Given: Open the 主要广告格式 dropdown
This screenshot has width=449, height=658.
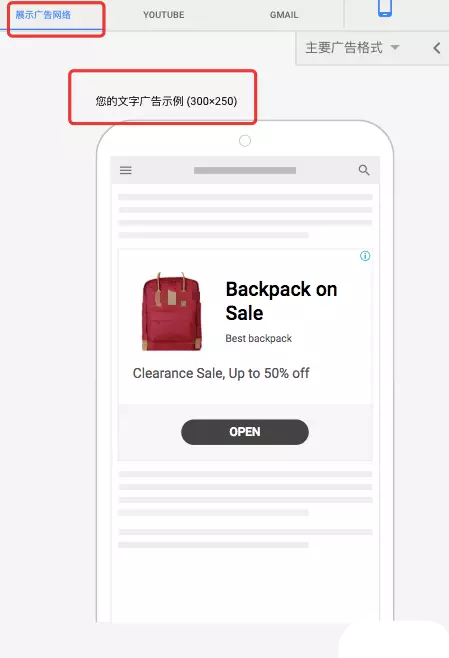Looking at the screenshot, I should pos(352,48).
